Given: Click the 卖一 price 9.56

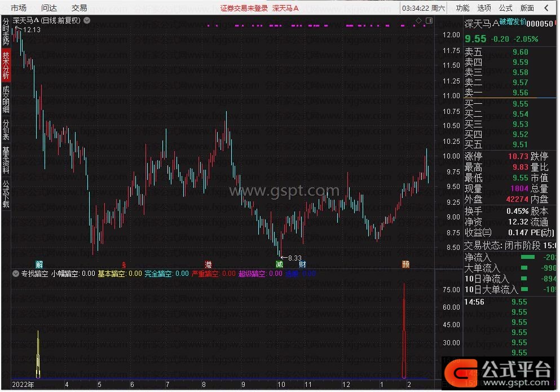Looking at the screenshot, I should pyautogui.click(x=521, y=93).
